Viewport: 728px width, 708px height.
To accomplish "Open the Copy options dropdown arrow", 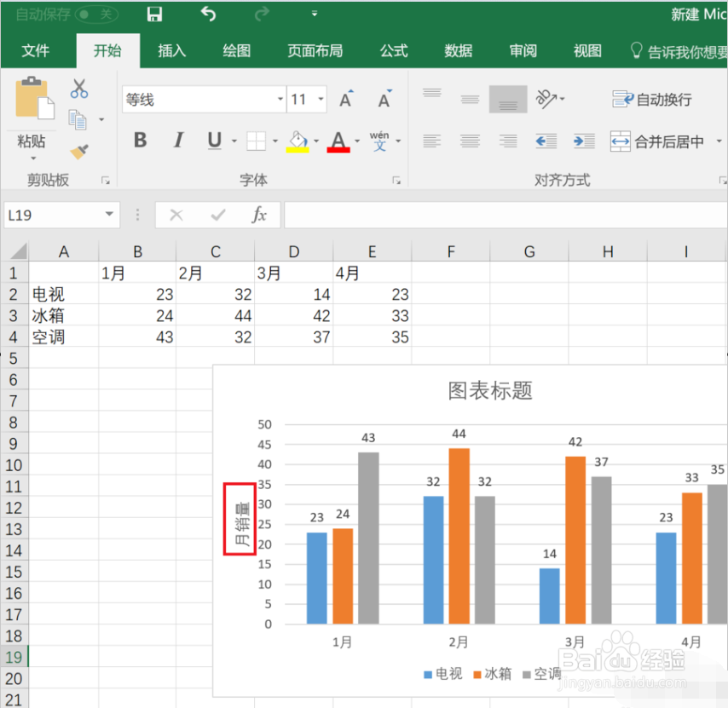I will click(101, 119).
